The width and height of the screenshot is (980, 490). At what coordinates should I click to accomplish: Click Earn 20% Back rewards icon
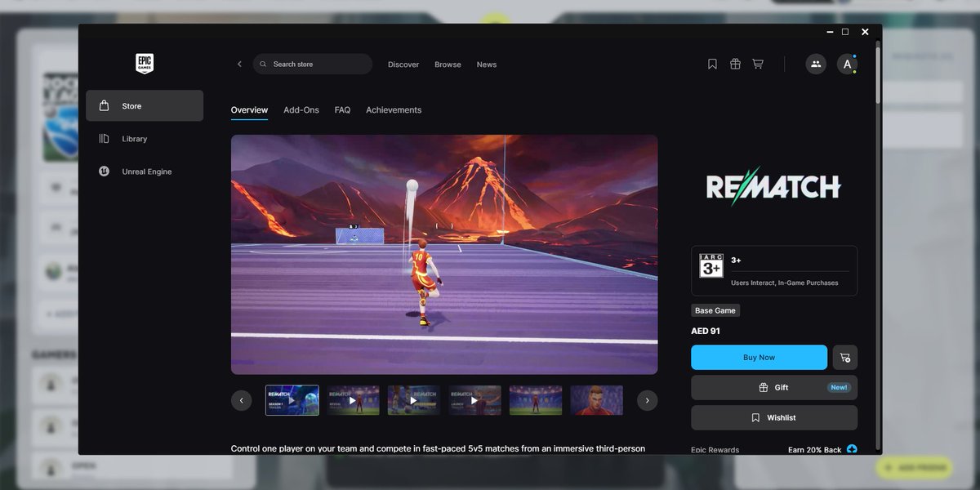[852, 449]
